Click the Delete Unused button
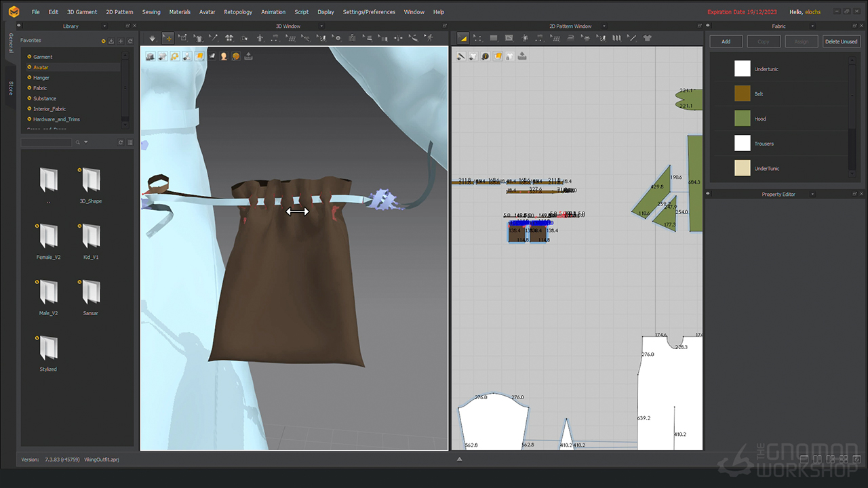The image size is (868, 488). point(841,41)
